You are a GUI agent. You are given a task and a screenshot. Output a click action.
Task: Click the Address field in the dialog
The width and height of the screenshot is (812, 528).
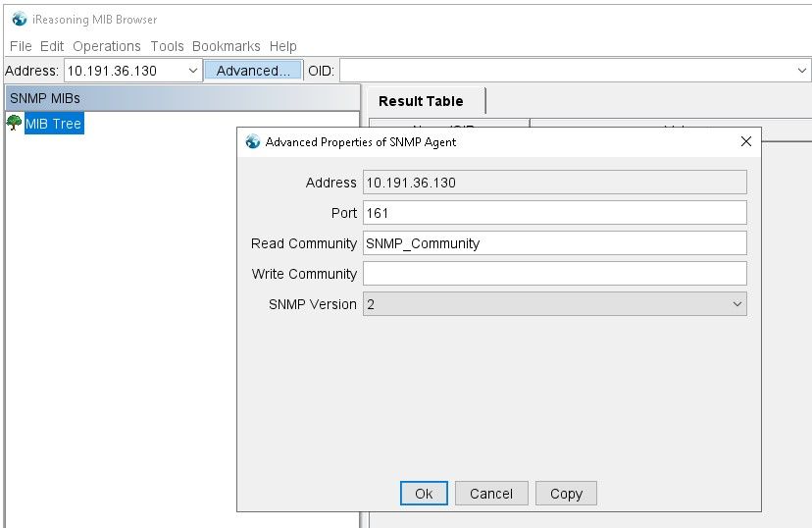[x=555, y=183]
